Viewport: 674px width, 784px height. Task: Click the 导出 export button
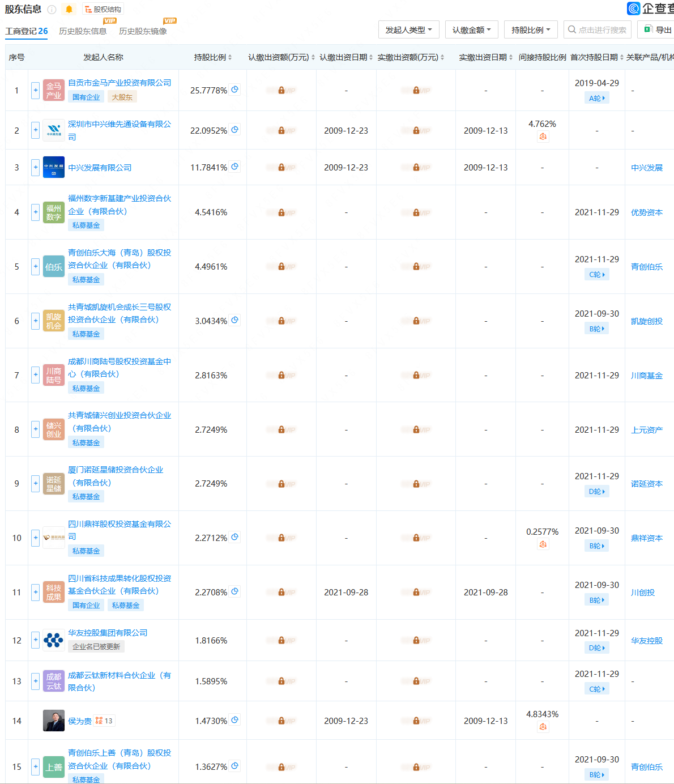click(657, 29)
